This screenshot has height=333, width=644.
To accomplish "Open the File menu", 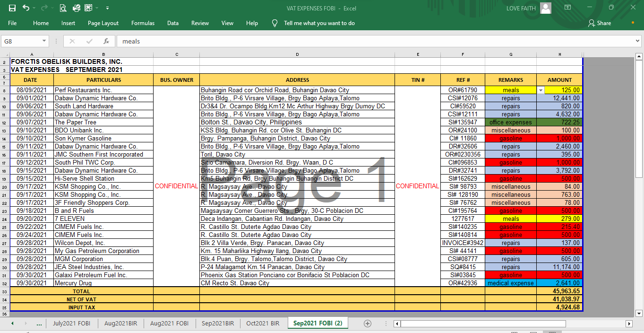I will (12, 23).
